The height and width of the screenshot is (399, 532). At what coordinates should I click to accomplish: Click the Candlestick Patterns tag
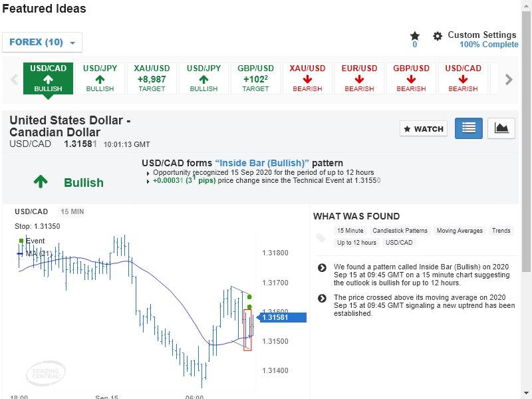pyautogui.click(x=400, y=231)
